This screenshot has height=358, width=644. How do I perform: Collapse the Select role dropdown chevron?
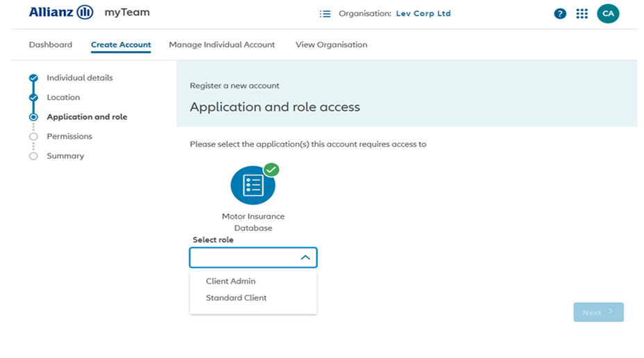coord(305,257)
